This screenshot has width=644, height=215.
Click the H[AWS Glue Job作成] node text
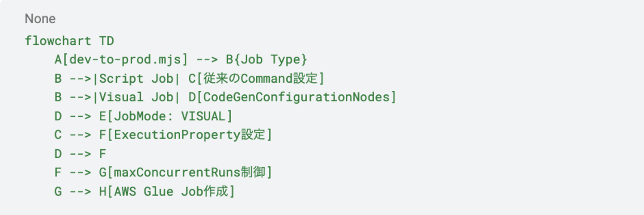click(x=167, y=192)
